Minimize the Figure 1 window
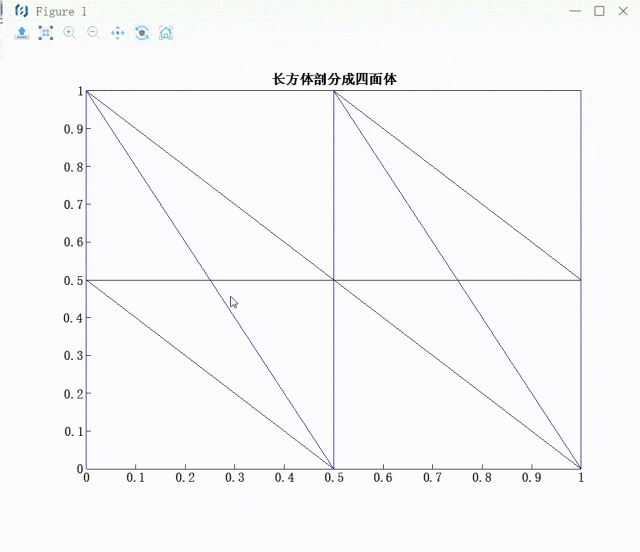The image size is (640, 552). (x=576, y=11)
